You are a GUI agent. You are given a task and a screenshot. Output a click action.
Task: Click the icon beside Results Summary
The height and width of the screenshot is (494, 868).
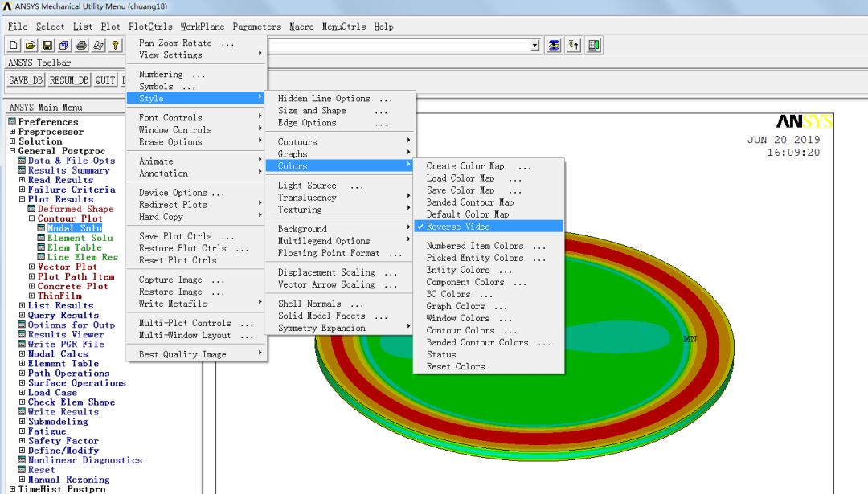point(23,170)
